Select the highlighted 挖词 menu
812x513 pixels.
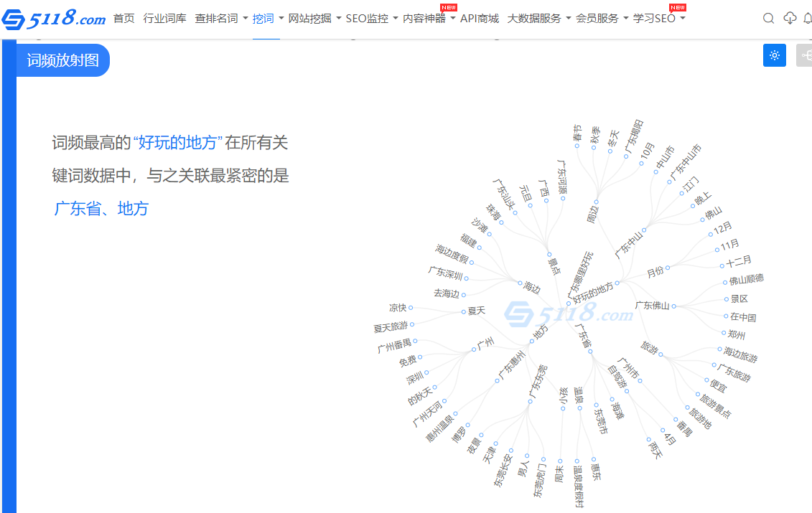point(263,19)
